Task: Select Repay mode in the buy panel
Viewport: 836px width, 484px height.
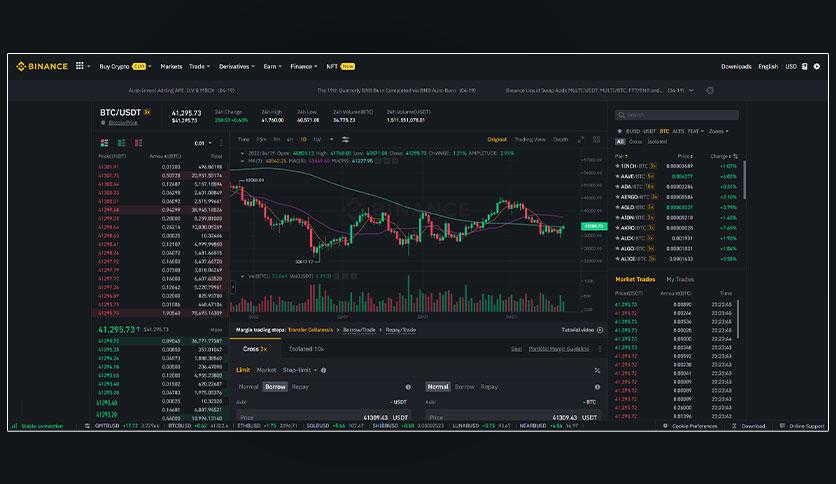Action: pos(300,387)
